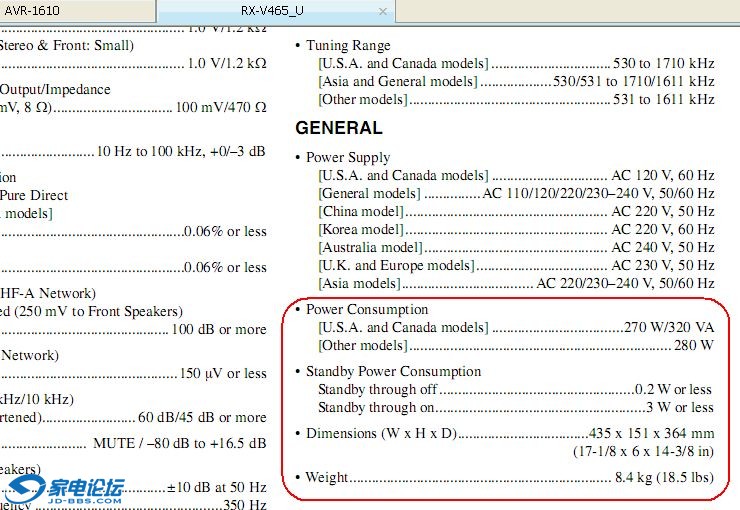
Task: Click the [Korea model] row label
Action: click(361, 229)
